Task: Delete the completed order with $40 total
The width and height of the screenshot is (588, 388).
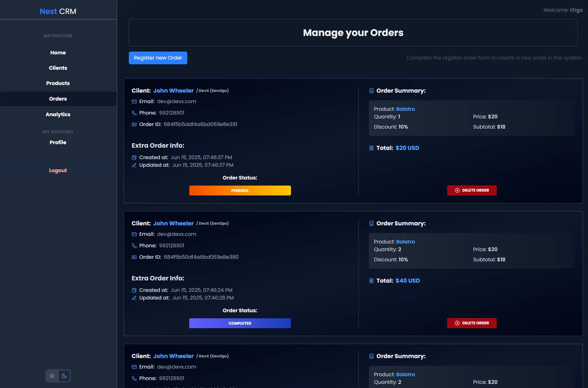Action: (x=472, y=323)
